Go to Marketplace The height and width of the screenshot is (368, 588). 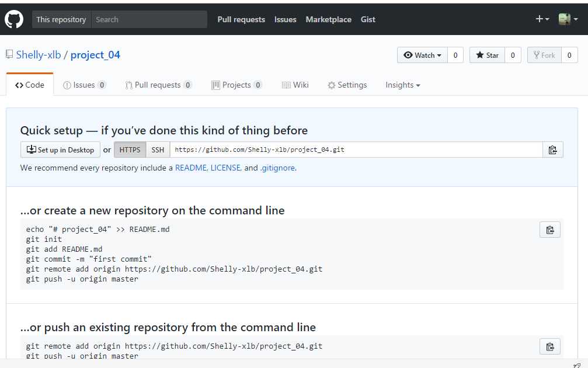click(329, 19)
